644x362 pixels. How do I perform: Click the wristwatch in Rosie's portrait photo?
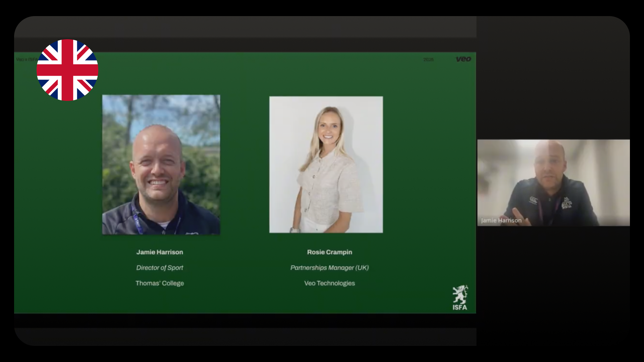point(295,230)
